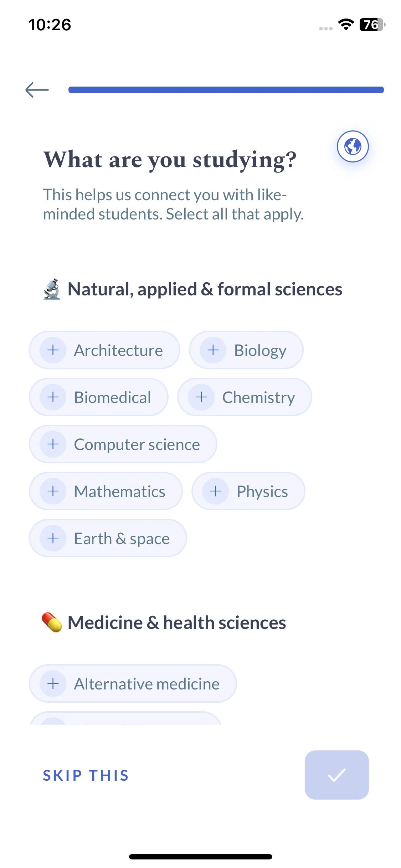The height and width of the screenshot is (868, 401).
Task: Tap the plus icon next to Biology
Action: 213,350
